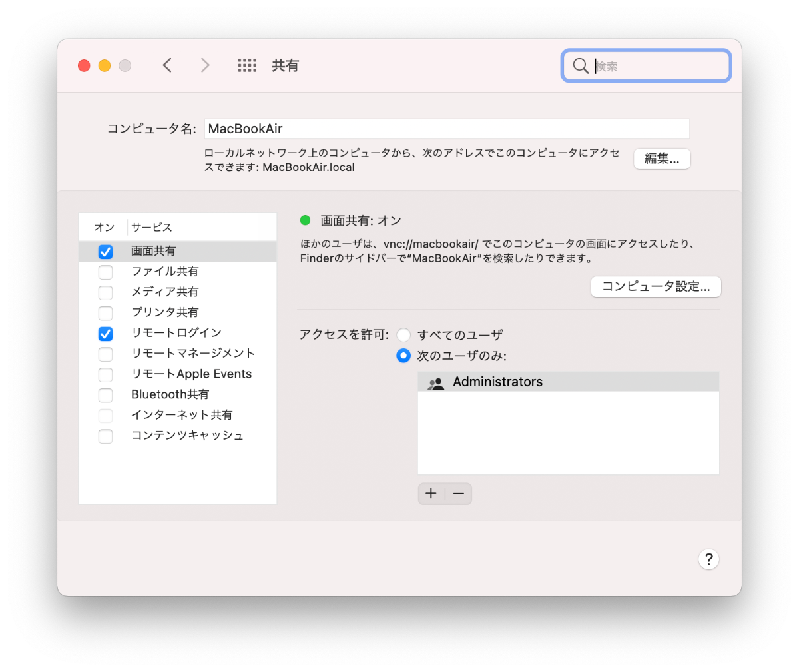
Task: Select the リモートログイン service row
Action: click(x=178, y=333)
